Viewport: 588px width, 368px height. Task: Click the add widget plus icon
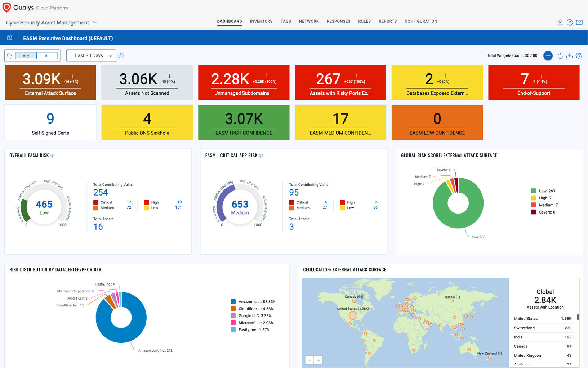pyautogui.click(x=548, y=56)
